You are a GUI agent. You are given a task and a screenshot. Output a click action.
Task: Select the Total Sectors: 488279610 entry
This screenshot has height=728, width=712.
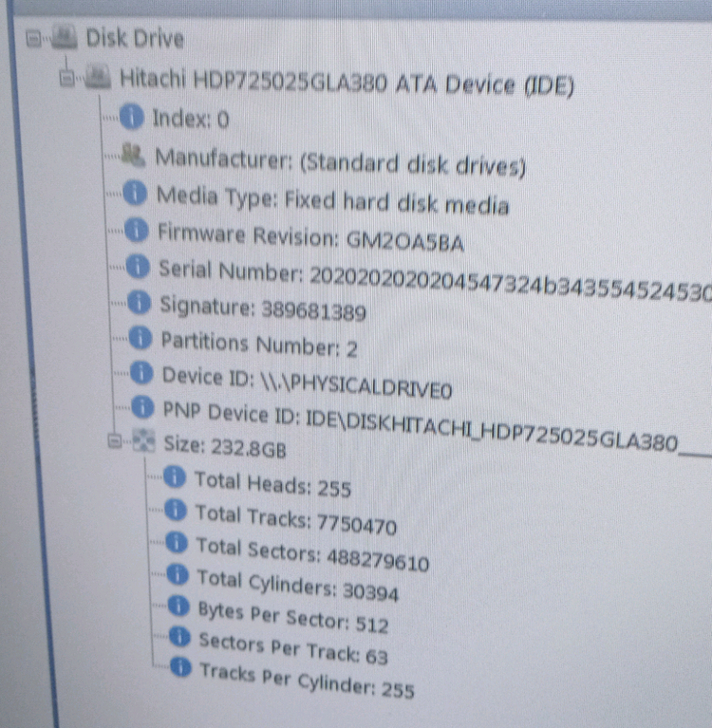pyautogui.click(x=311, y=554)
